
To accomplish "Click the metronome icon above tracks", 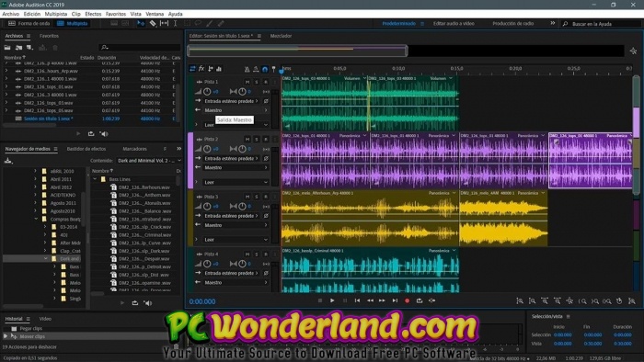I will [x=247, y=69].
